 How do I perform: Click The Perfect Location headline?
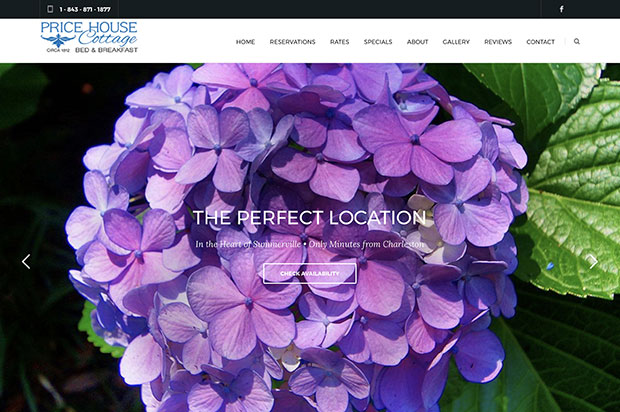click(x=309, y=217)
